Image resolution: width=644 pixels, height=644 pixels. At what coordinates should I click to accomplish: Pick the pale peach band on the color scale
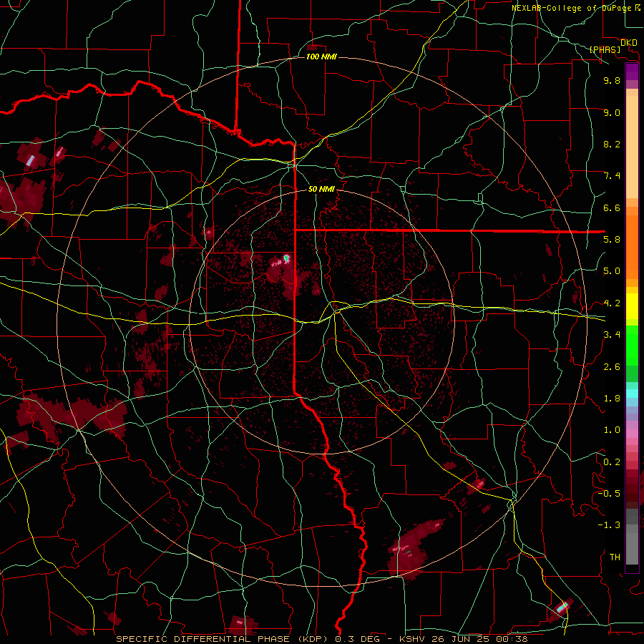[632, 148]
